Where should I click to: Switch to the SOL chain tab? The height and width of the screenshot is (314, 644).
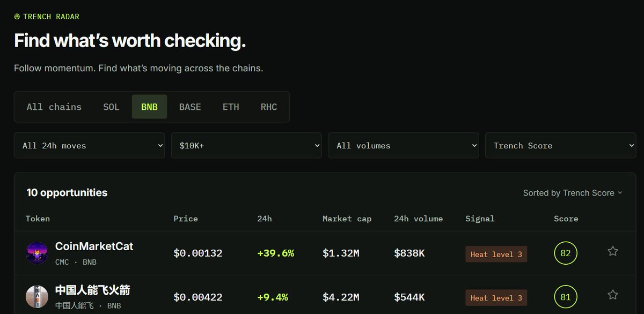tap(111, 107)
